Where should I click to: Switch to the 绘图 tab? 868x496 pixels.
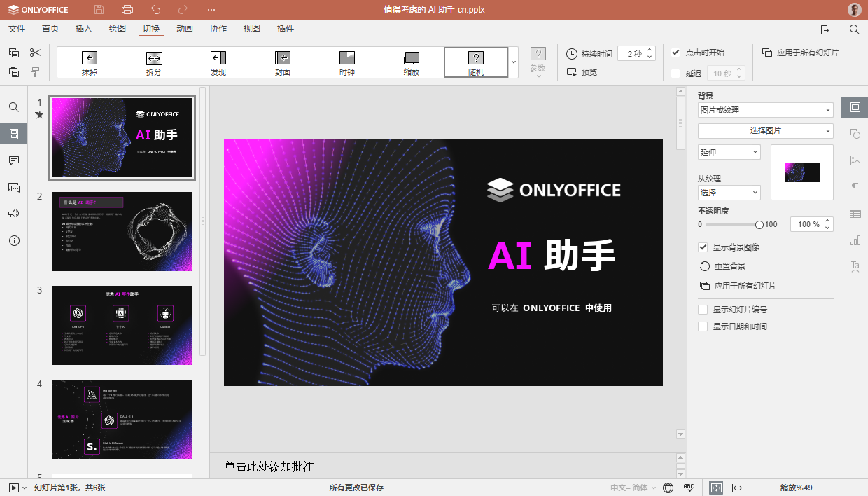(x=118, y=29)
